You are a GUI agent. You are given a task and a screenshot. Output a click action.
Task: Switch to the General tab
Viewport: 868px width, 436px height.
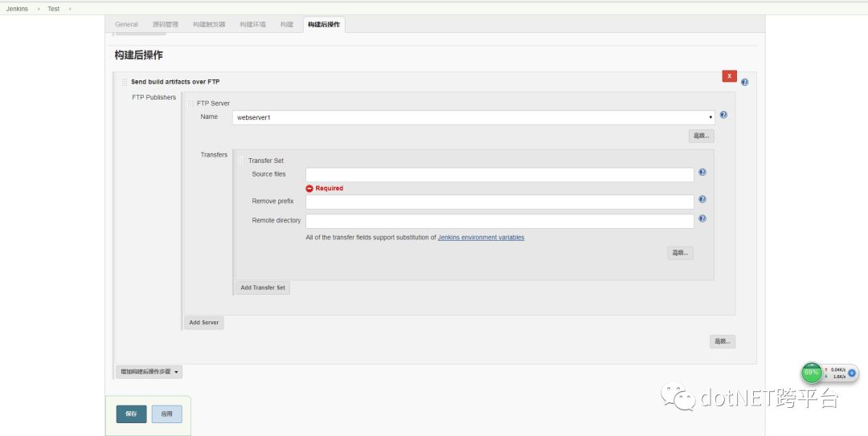(x=126, y=24)
